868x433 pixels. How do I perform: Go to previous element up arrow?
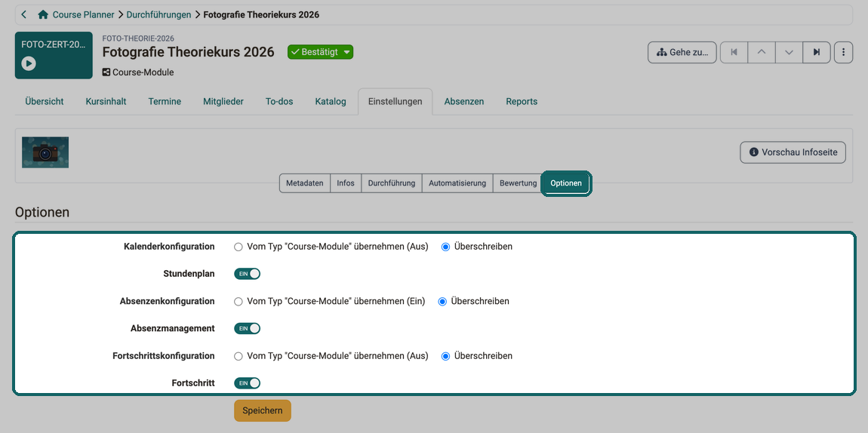pos(762,53)
